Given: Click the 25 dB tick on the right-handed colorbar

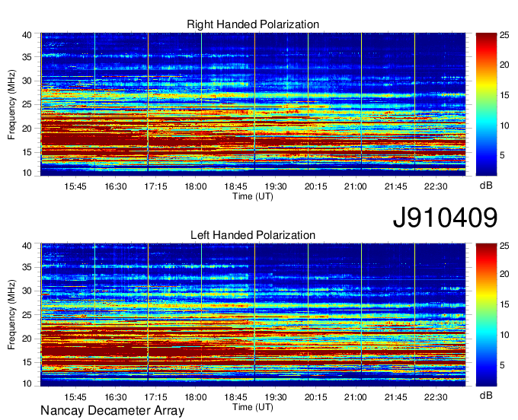Looking at the screenshot, I should [504, 35].
